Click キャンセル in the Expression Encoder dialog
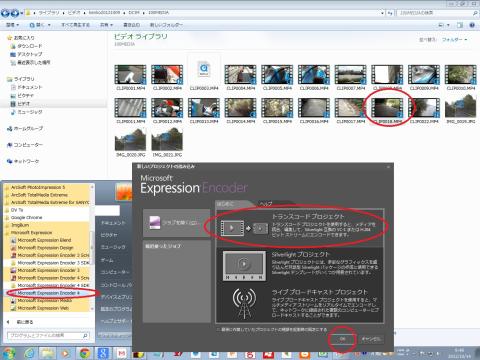Screen dimensions: 480x360 click(x=371, y=339)
